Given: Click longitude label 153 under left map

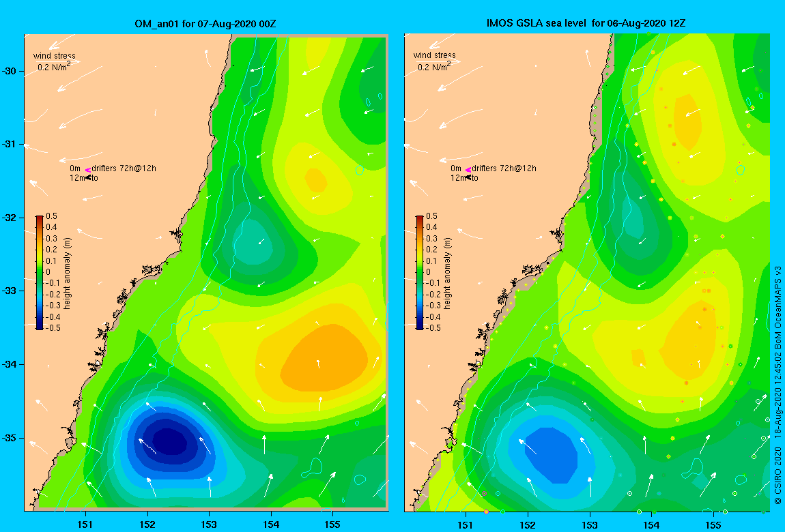Looking at the screenshot, I should 209,524.
